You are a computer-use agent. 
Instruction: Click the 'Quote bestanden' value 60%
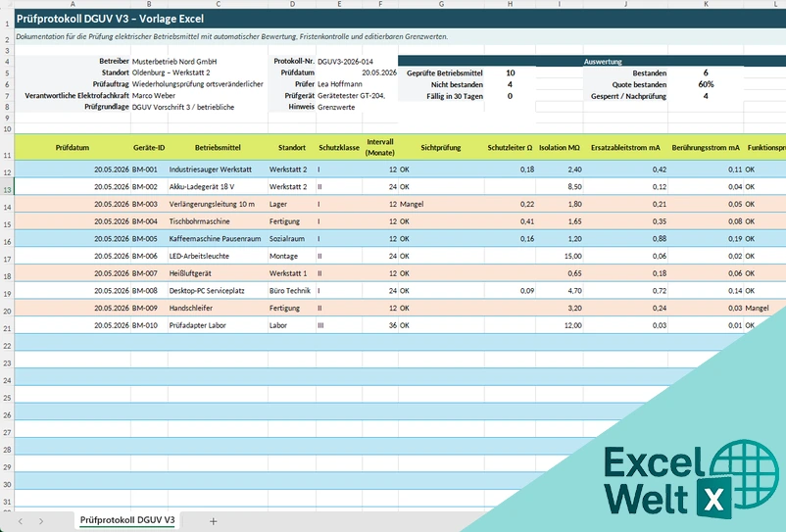click(706, 84)
